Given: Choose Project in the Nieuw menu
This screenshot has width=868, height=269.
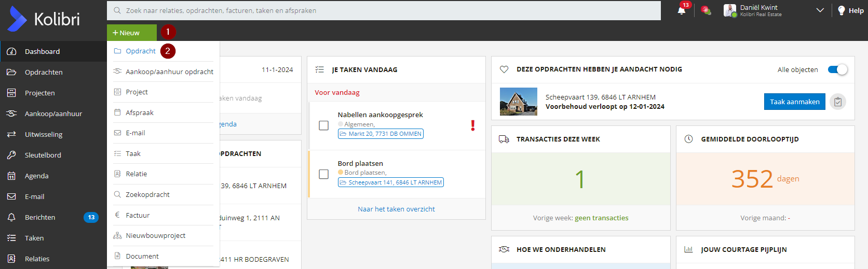Looking at the screenshot, I should pyautogui.click(x=163, y=92).
